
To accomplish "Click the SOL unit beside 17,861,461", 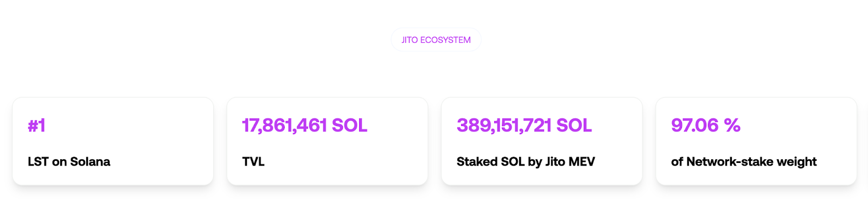I will coord(349,125).
